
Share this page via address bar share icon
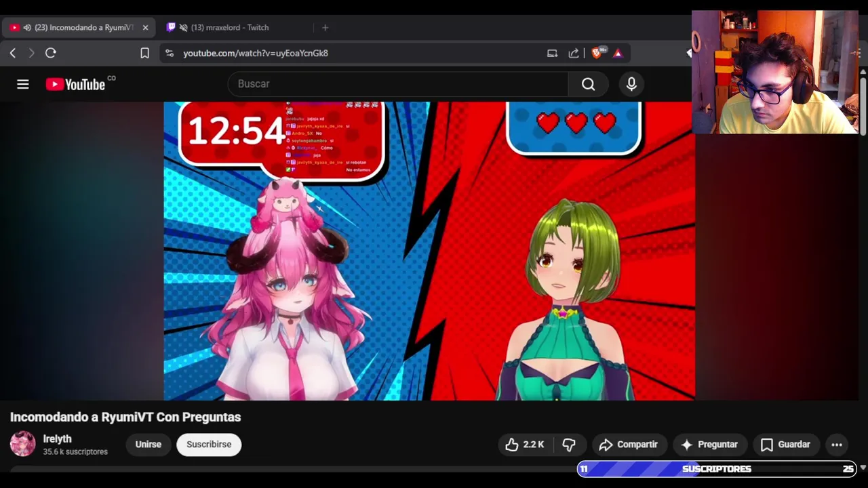(574, 53)
